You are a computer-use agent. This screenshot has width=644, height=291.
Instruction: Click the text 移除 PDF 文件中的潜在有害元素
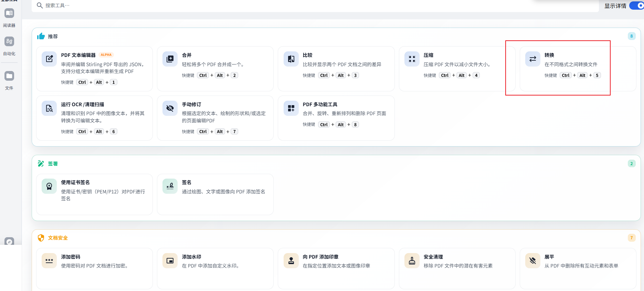[x=458, y=266]
